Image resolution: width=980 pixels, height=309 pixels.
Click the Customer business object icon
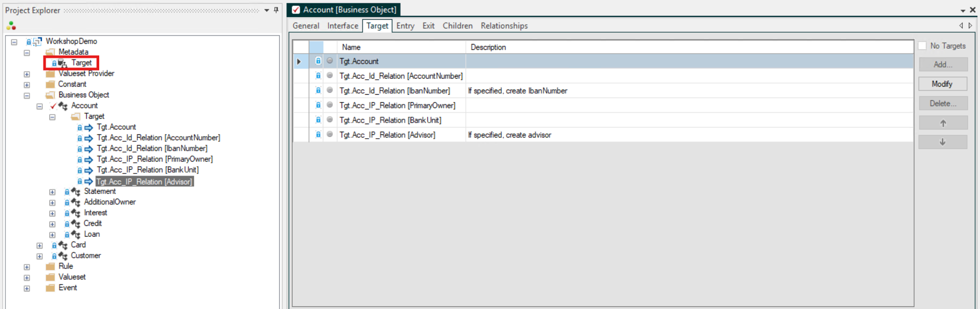(63, 256)
